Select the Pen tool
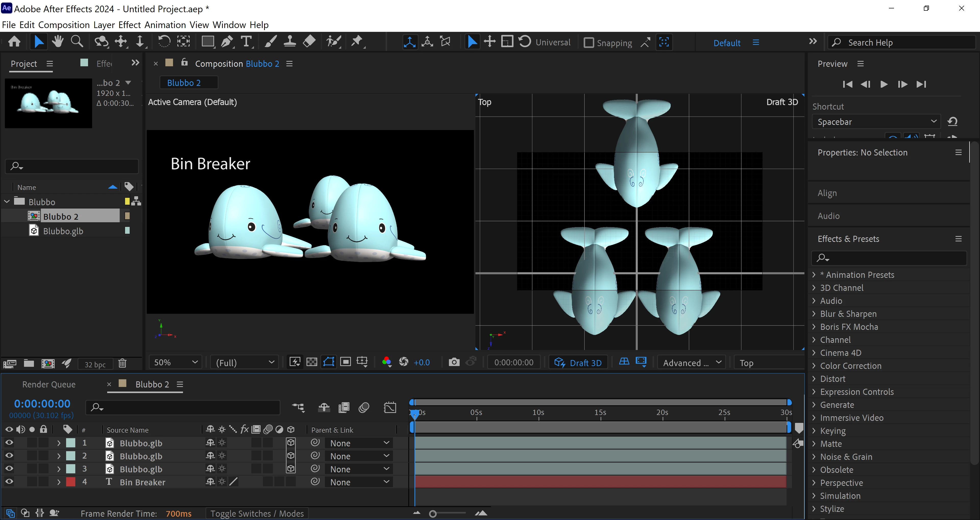 tap(227, 42)
